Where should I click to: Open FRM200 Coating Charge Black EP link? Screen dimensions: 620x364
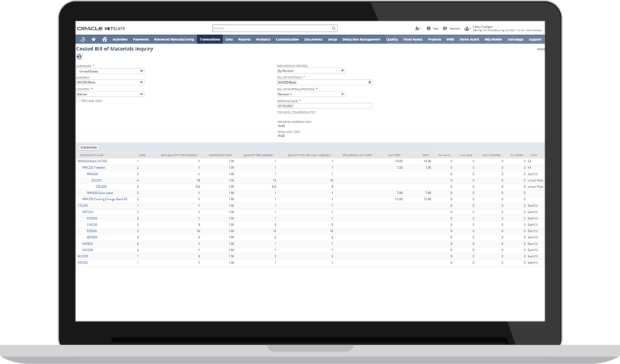click(105, 200)
